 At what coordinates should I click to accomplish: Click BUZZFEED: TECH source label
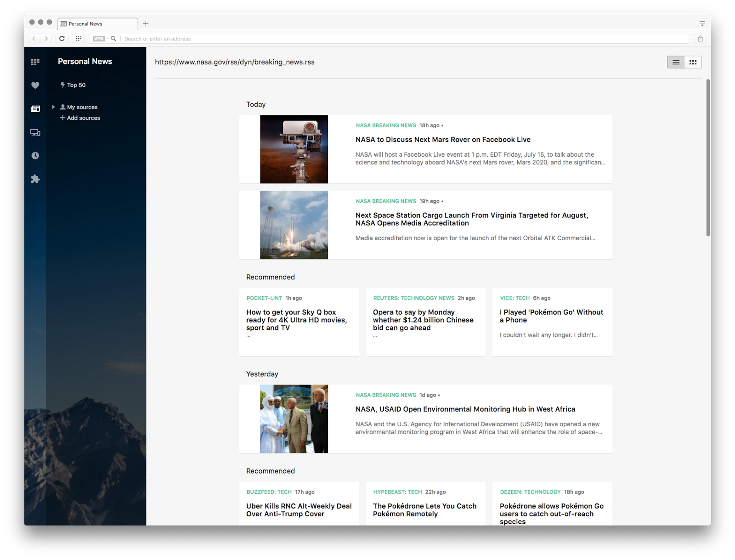click(269, 492)
